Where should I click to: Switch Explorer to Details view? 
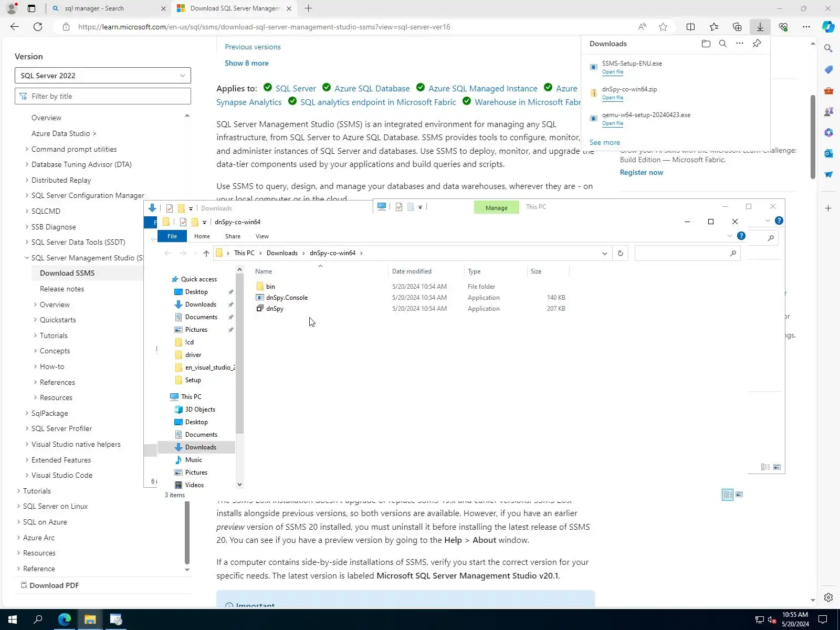tap(728, 495)
